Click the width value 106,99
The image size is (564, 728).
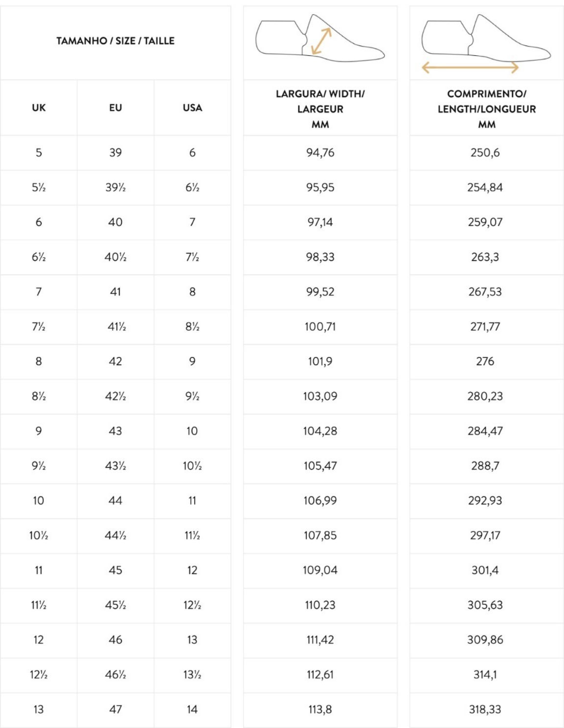[x=320, y=501]
